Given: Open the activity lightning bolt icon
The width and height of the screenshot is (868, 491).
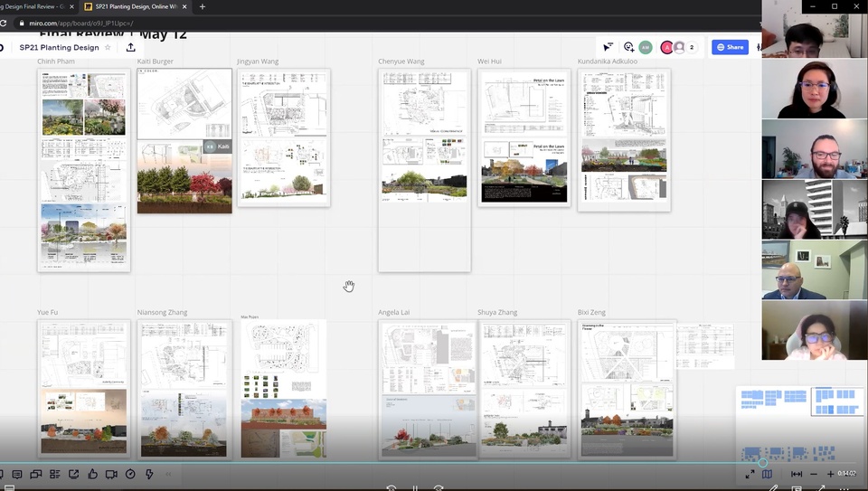Looking at the screenshot, I should pyautogui.click(x=149, y=475).
